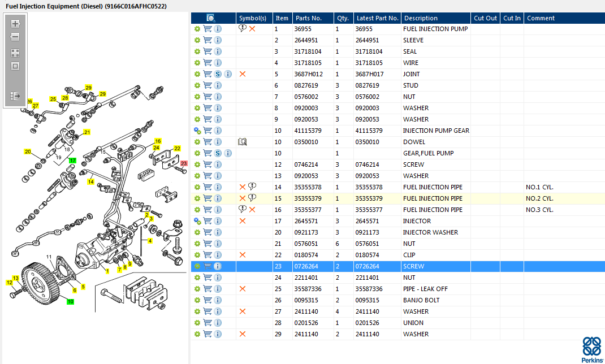Click comment bubble symbol for NO.3 CYL. pipe

[x=243, y=209]
